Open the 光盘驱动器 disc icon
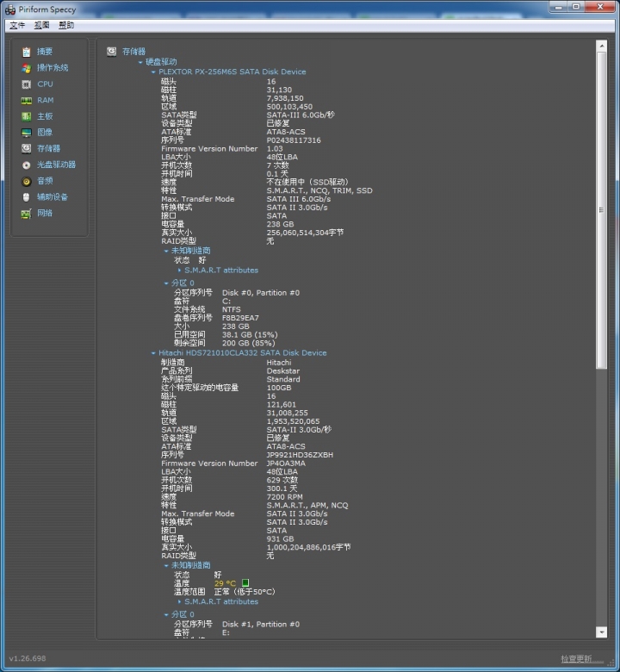The image size is (620, 672). (x=26, y=165)
